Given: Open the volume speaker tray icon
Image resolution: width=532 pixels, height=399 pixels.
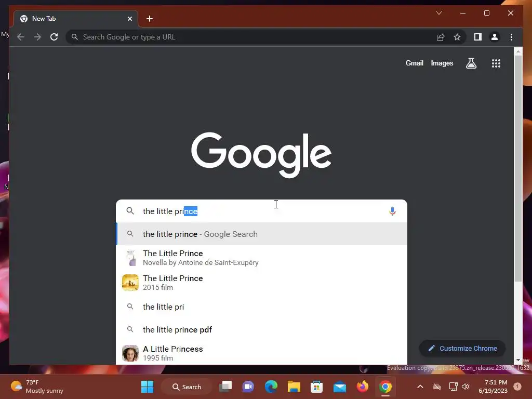Looking at the screenshot, I should point(465,387).
